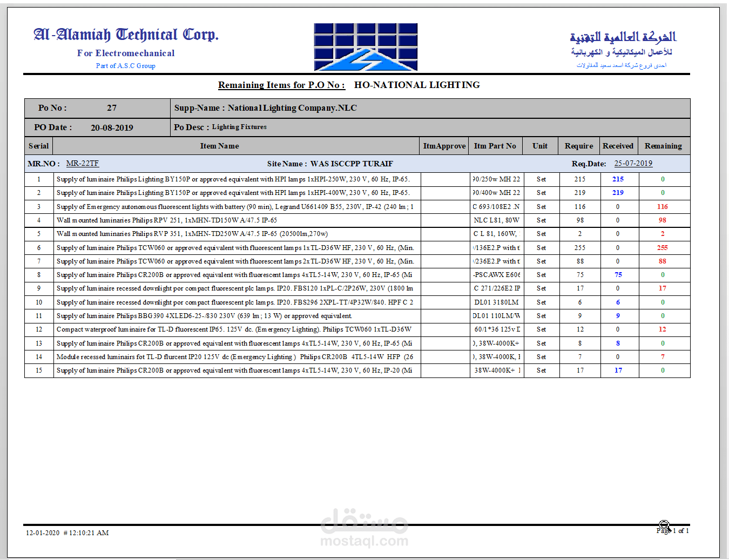The height and width of the screenshot is (560, 729).
Task: Click Site Name WAS ISCCPP TURAIF
Action: pos(330,164)
